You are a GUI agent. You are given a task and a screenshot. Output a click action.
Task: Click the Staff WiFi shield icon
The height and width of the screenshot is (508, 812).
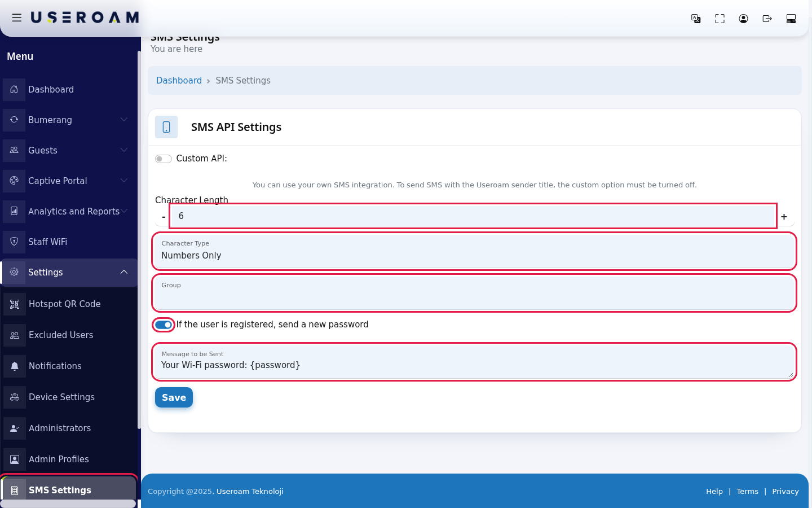tap(14, 242)
